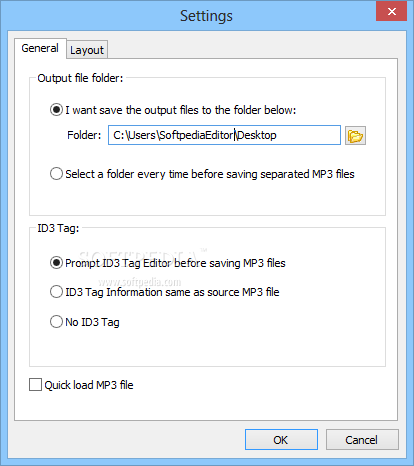This screenshot has height=466, width=414.
Task: Switch to the General tab
Action: pyautogui.click(x=40, y=48)
